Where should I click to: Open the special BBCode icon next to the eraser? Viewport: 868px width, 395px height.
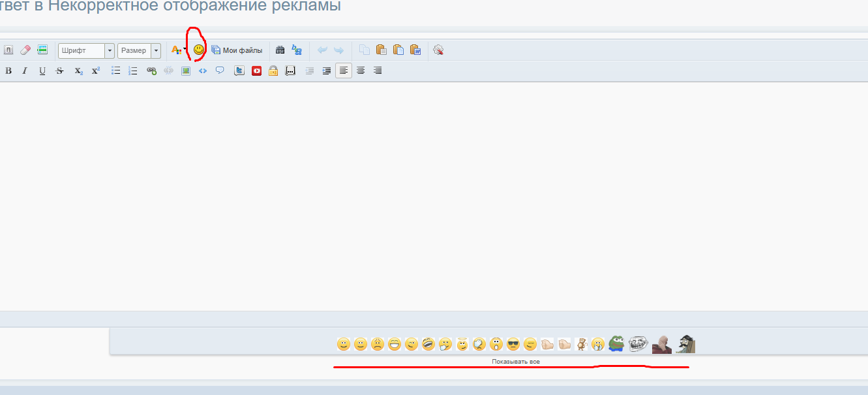tap(42, 50)
